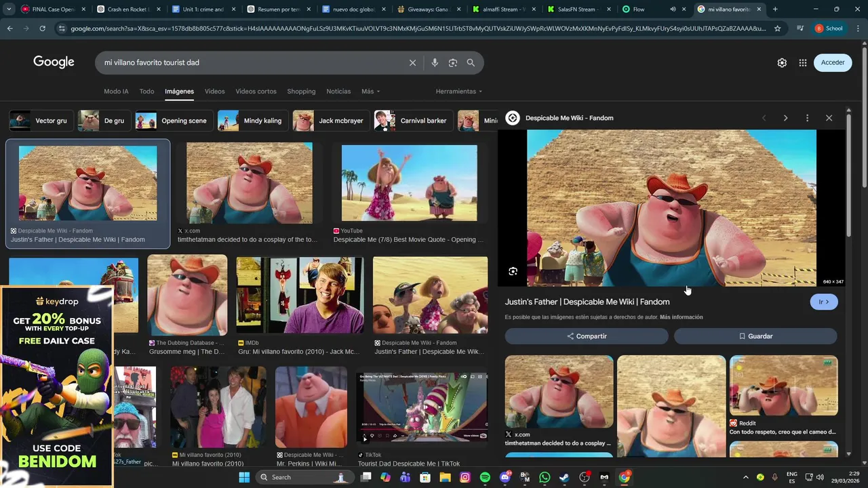Click the browser address bar
This screenshot has width=868, height=488.
[418, 28]
